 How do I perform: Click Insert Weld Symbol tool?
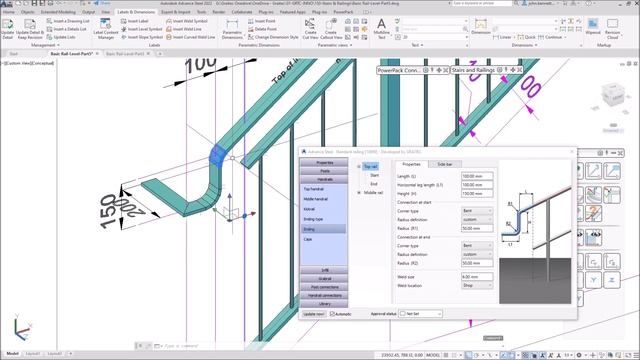click(187, 21)
